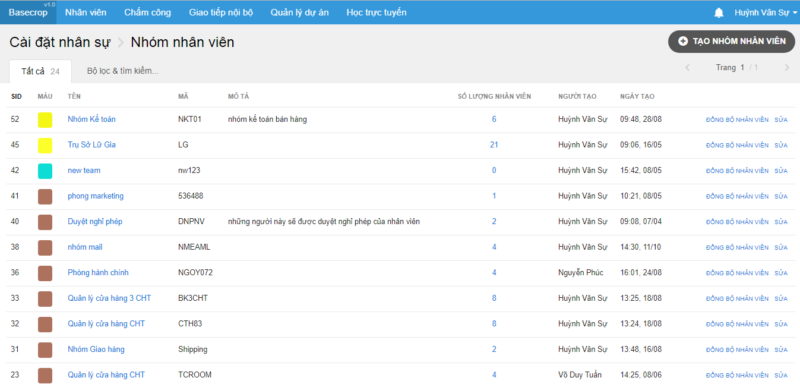Go to previous page arrow
Image resolution: width=800 pixels, height=387 pixels.
click(687, 68)
